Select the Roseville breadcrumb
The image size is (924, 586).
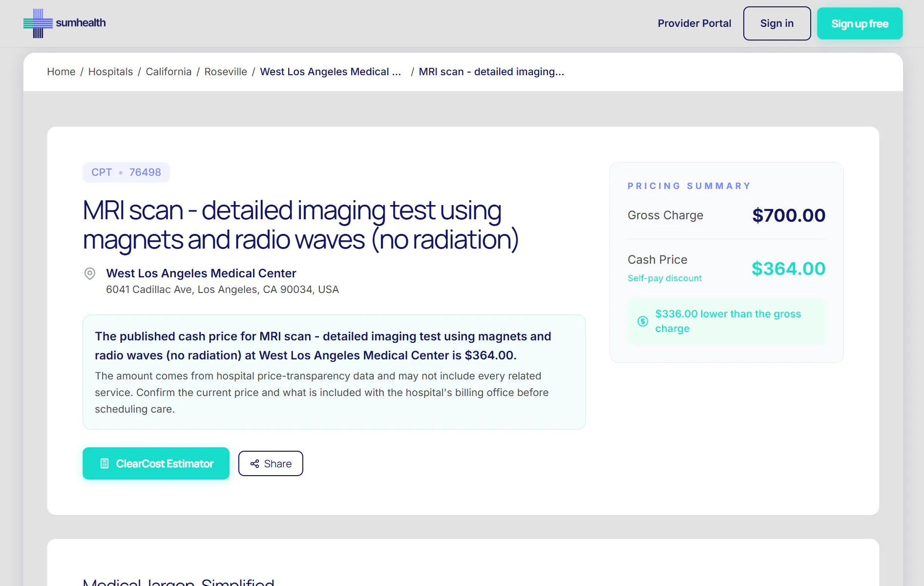226,72
